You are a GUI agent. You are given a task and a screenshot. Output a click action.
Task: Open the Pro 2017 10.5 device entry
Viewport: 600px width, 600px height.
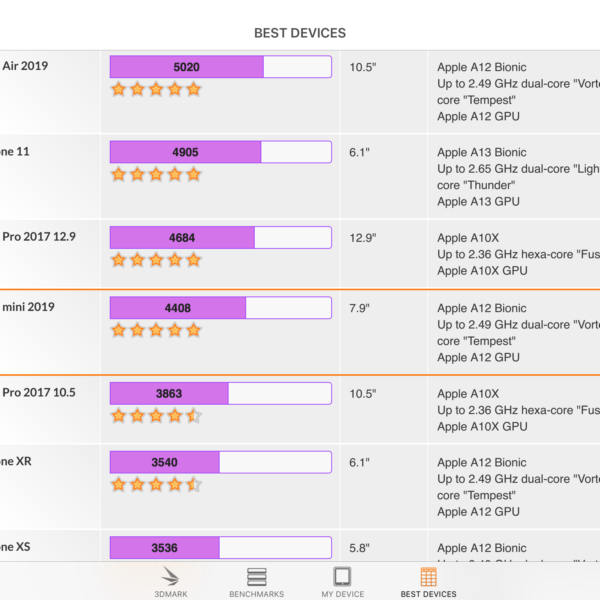[40, 393]
